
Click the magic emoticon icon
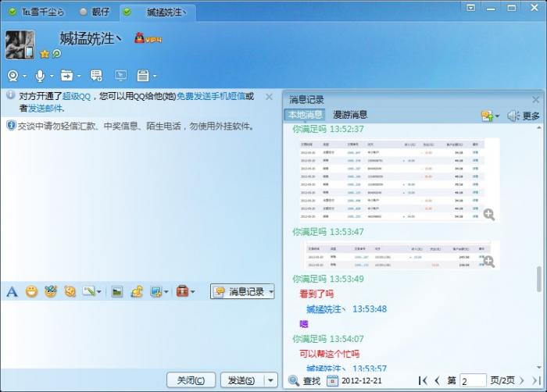51,291
